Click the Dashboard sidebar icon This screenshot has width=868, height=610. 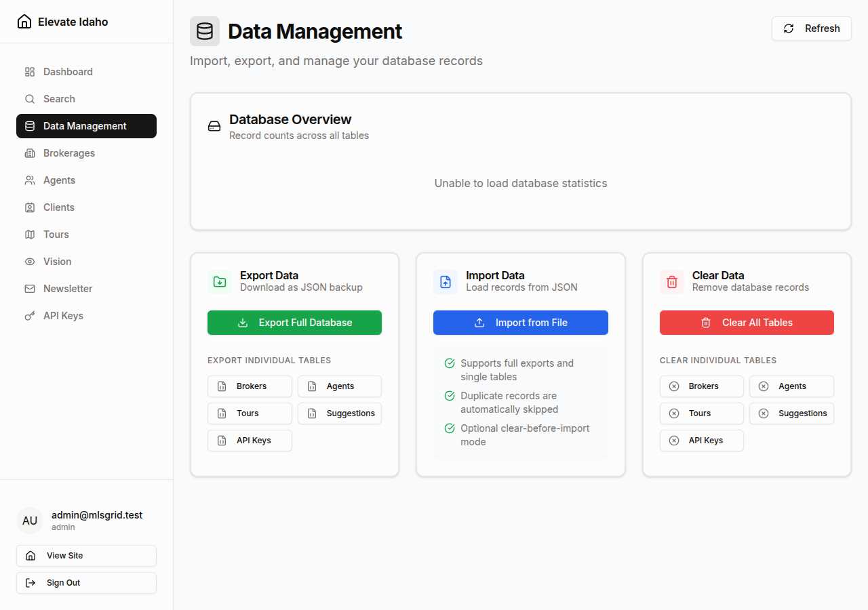[28, 71]
